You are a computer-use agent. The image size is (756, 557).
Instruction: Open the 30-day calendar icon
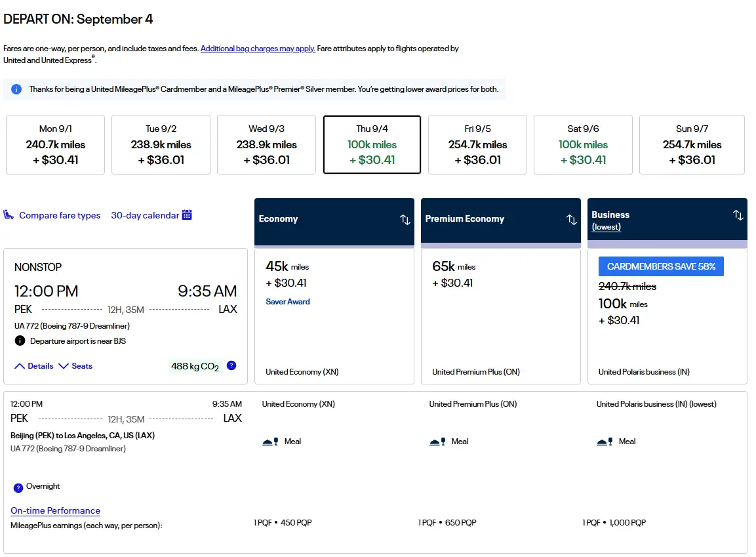[187, 215]
